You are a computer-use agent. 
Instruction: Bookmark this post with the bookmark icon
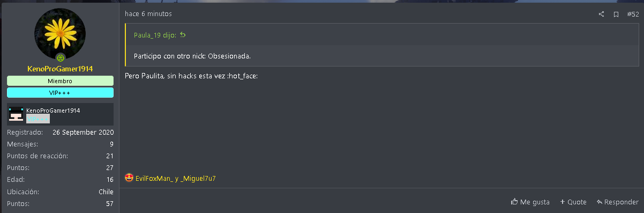tap(616, 14)
